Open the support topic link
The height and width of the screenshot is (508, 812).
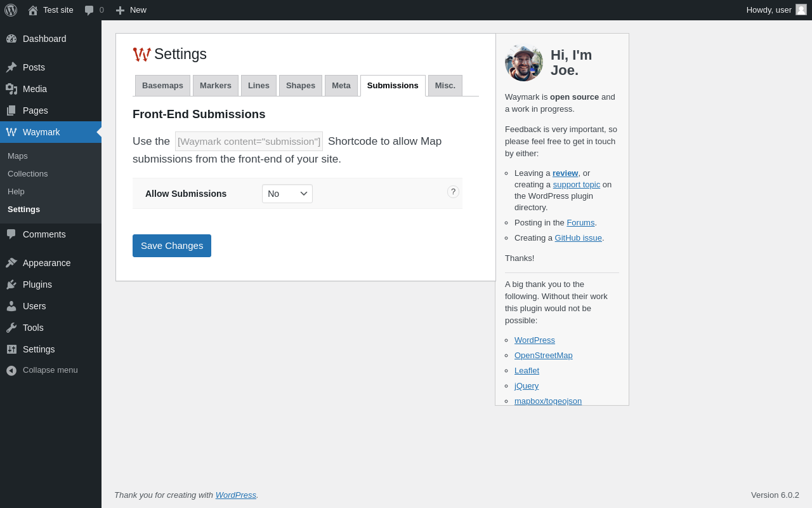(x=577, y=185)
